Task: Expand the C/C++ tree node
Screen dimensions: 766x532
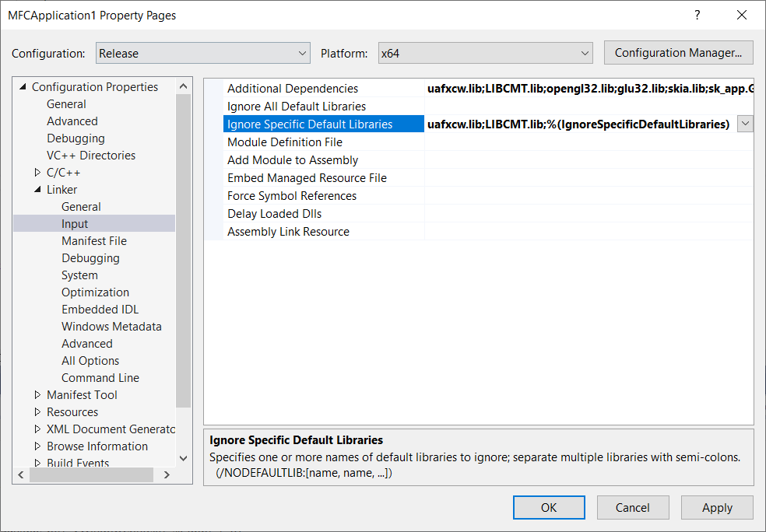Action: pyautogui.click(x=37, y=173)
